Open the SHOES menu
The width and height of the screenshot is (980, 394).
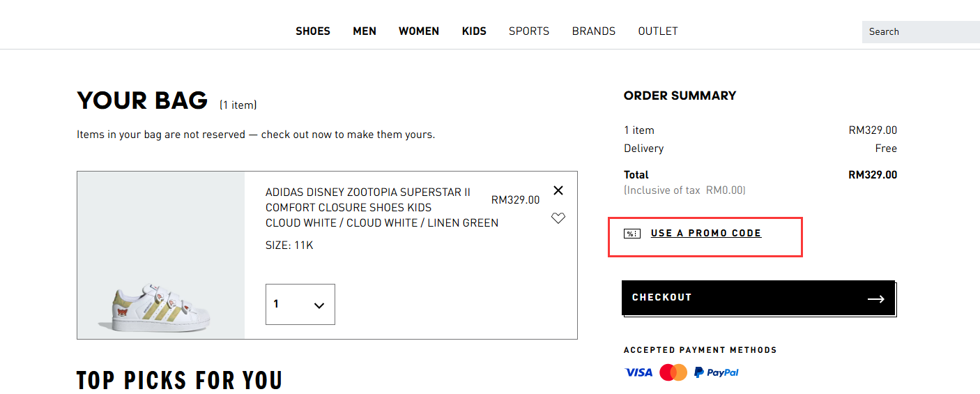[x=313, y=31]
